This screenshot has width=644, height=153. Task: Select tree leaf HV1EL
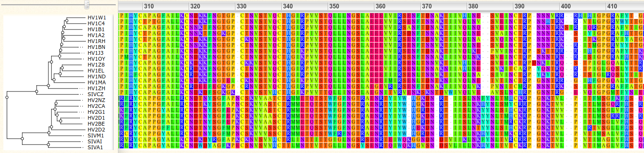click(96, 70)
